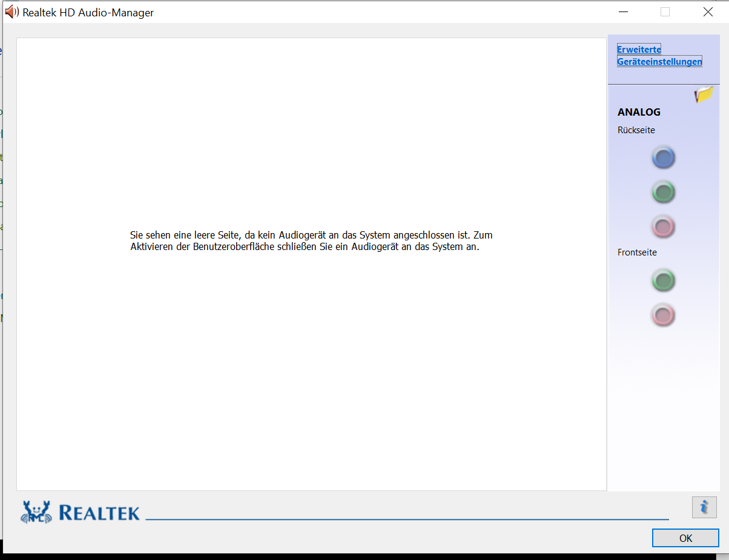Click the yellow folder connector settings icon

coord(704,94)
